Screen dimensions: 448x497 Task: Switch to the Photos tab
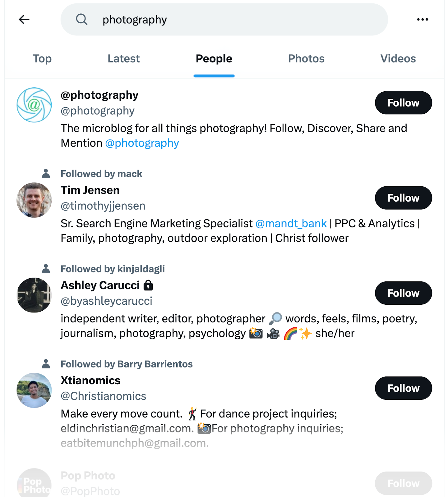coord(306,58)
